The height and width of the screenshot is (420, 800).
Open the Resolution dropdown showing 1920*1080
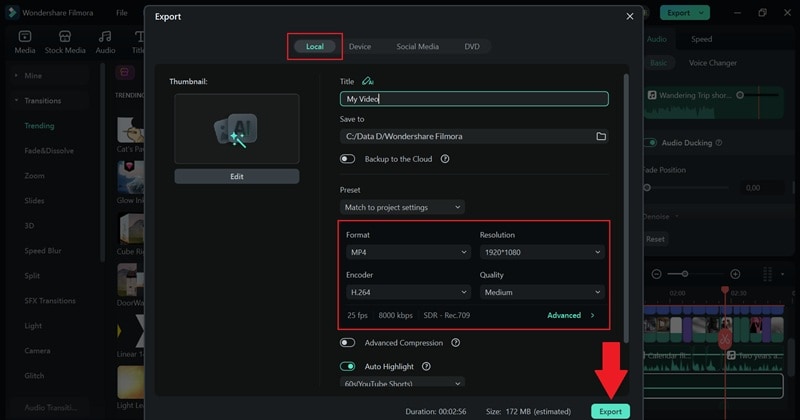(x=542, y=252)
